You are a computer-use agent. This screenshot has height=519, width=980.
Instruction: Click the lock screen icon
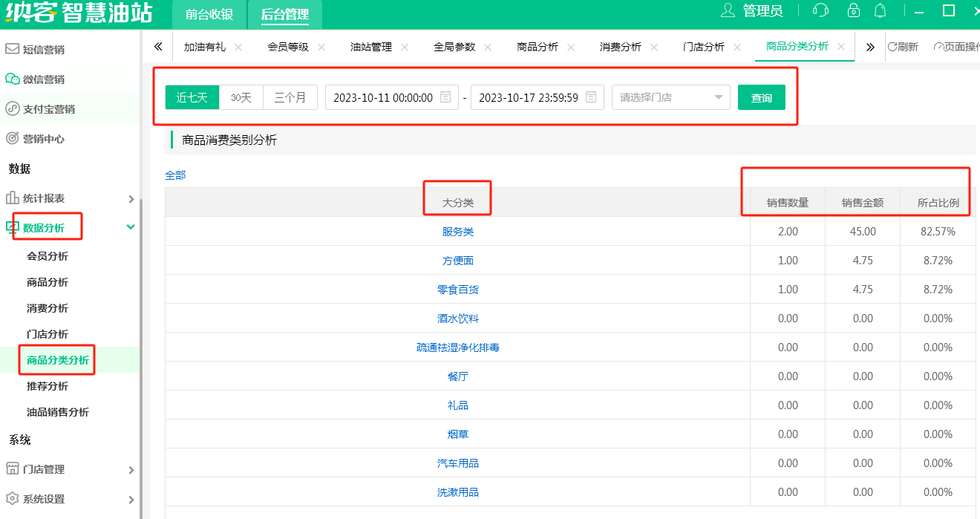(854, 11)
